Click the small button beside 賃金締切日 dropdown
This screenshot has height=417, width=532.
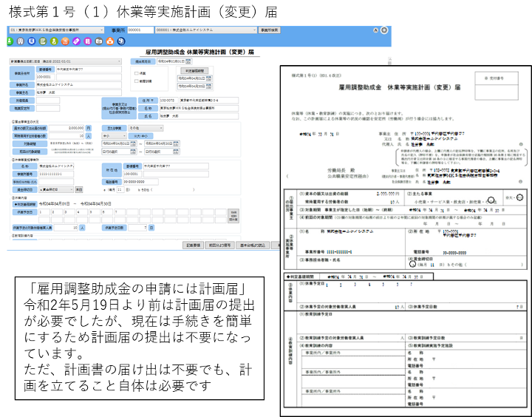click(x=79, y=189)
